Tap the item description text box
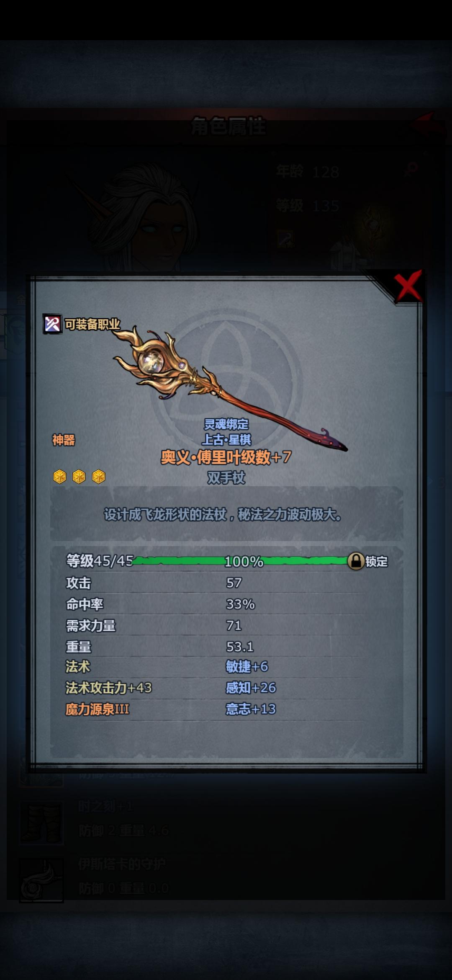Viewport: 452px width, 980px height. [226, 514]
